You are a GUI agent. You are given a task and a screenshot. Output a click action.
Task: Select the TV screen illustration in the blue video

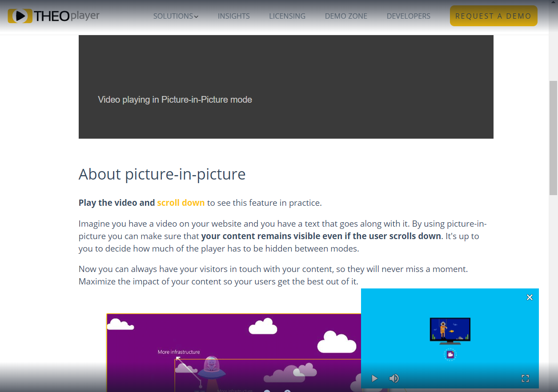pyautogui.click(x=450, y=329)
